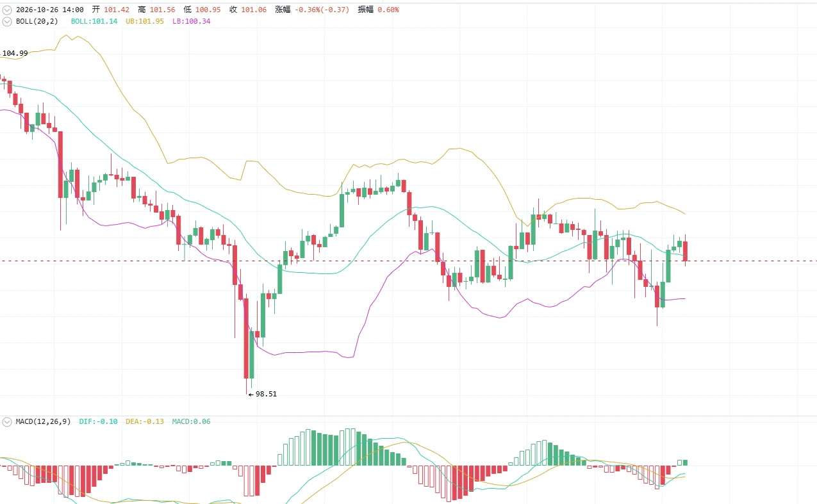Collapse the chevron beside 2026-10-26 14:00
The image size is (817, 504).
pyautogui.click(x=7, y=10)
